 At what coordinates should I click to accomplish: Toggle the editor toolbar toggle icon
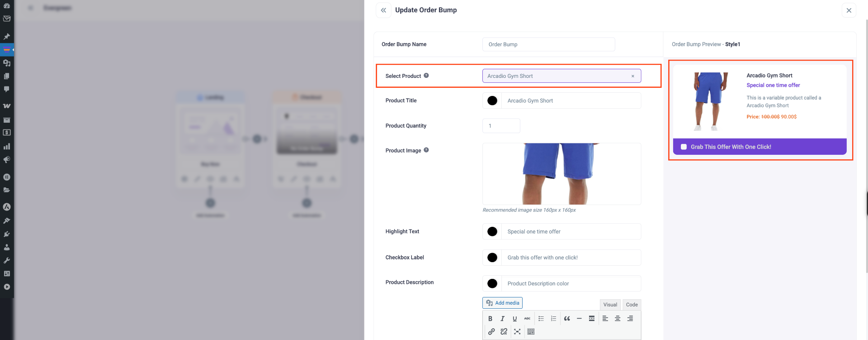point(531,332)
